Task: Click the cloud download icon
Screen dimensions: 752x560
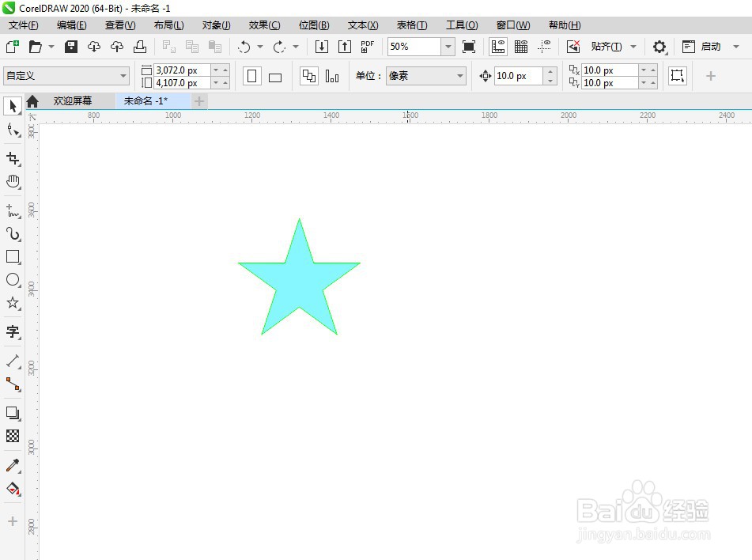Action: 94,47
